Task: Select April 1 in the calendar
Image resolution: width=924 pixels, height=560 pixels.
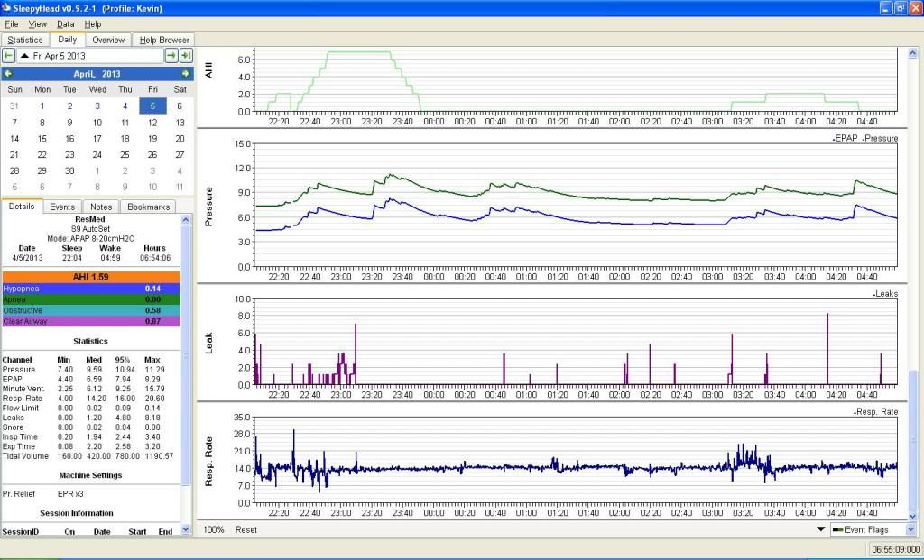Action: (x=42, y=106)
